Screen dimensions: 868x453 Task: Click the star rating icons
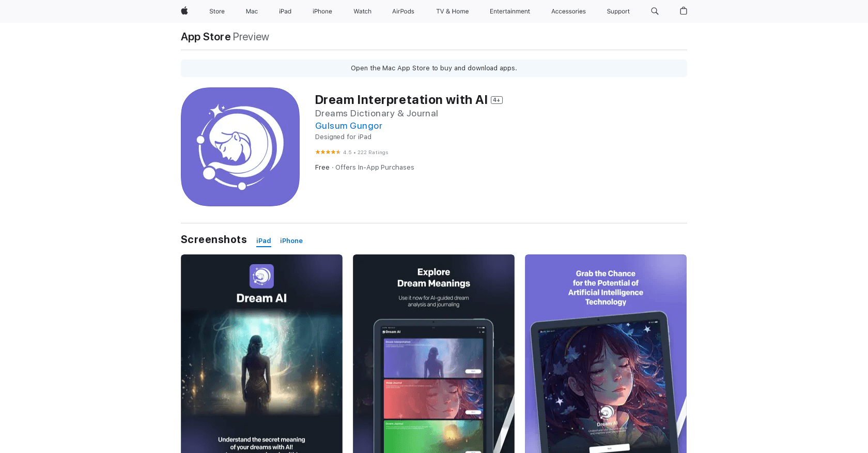pyautogui.click(x=328, y=152)
